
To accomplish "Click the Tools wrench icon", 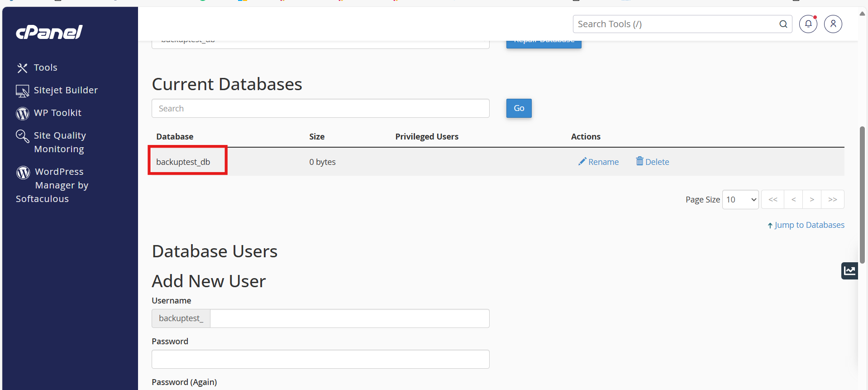I will (x=22, y=68).
